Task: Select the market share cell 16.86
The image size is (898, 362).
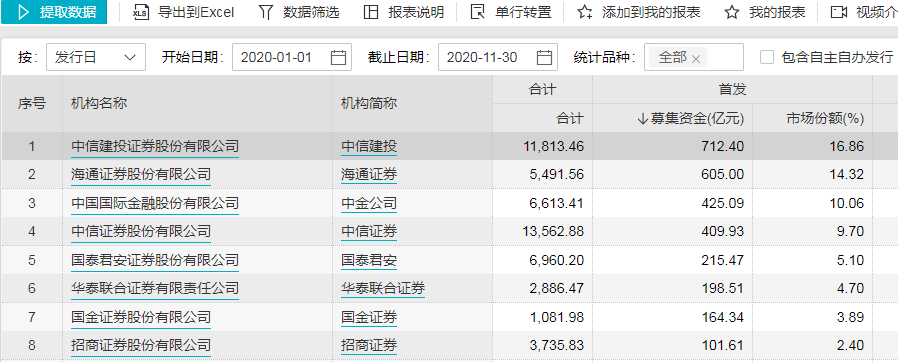Action: [x=846, y=147]
